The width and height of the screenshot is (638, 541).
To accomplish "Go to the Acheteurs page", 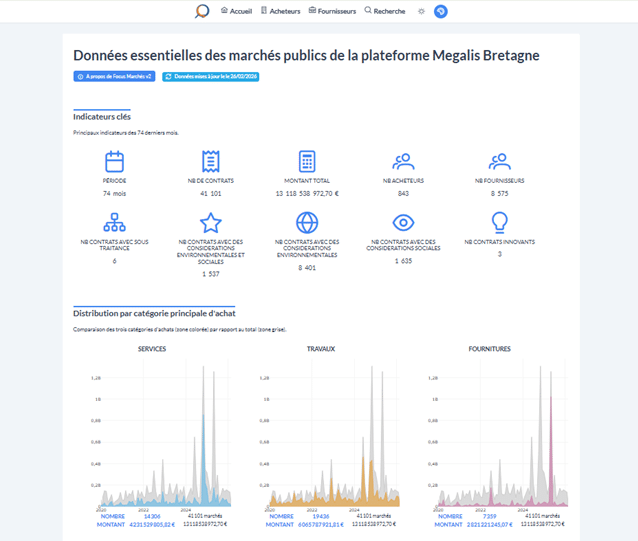I will (280, 11).
